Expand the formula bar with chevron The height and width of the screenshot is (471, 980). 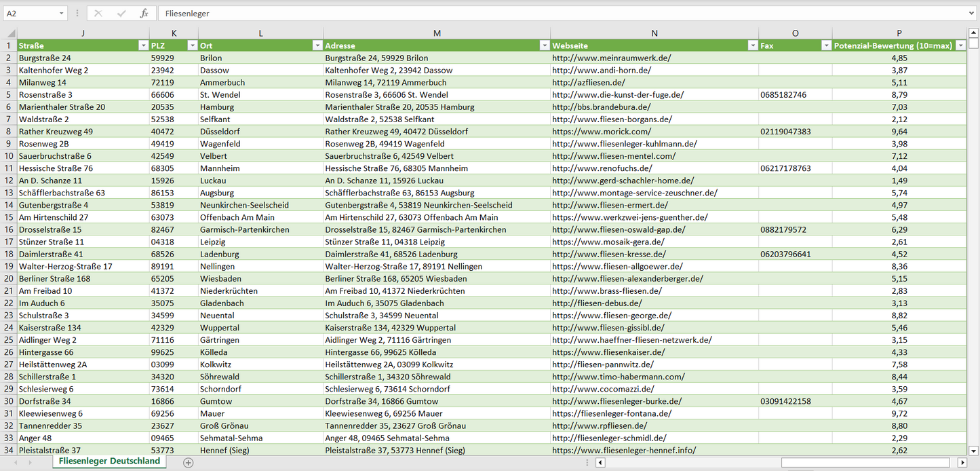pos(973,14)
